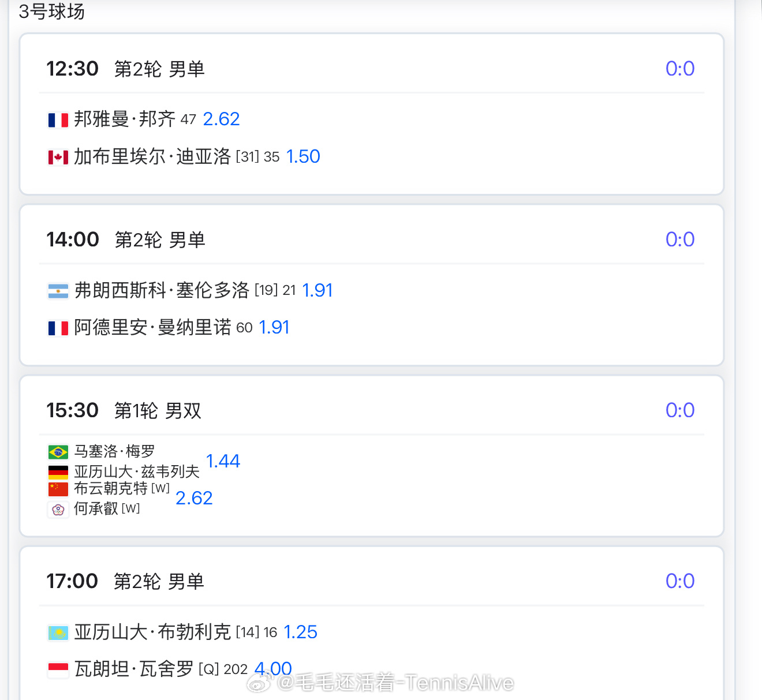The height and width of the screenshot is (700, 762).
Task: Open the 0:0 score of 12:30 match
Action: 680,69
